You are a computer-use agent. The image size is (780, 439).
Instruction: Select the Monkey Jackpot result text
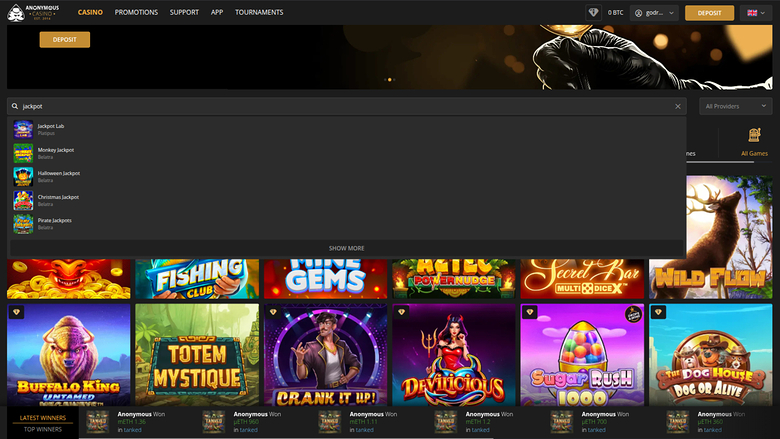coord(56,150)
